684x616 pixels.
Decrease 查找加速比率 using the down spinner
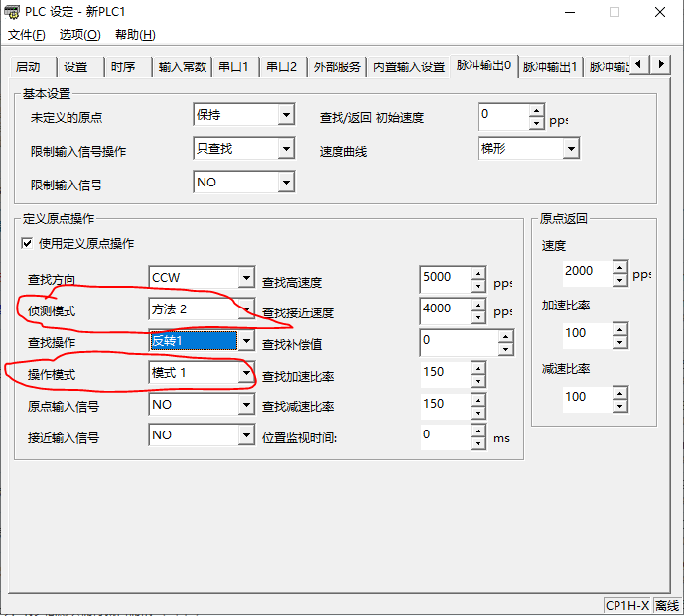478,379
